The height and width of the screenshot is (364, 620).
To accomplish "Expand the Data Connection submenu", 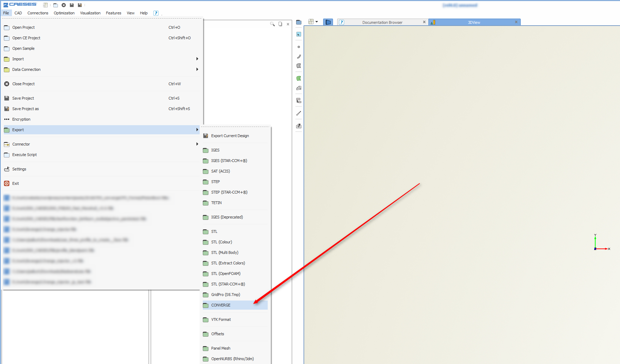I will 101,69.
